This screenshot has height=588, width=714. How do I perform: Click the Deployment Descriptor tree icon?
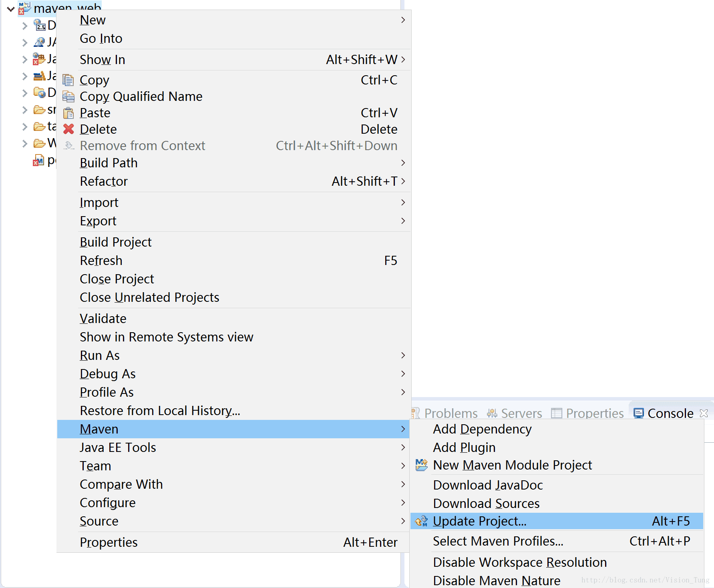39,25
